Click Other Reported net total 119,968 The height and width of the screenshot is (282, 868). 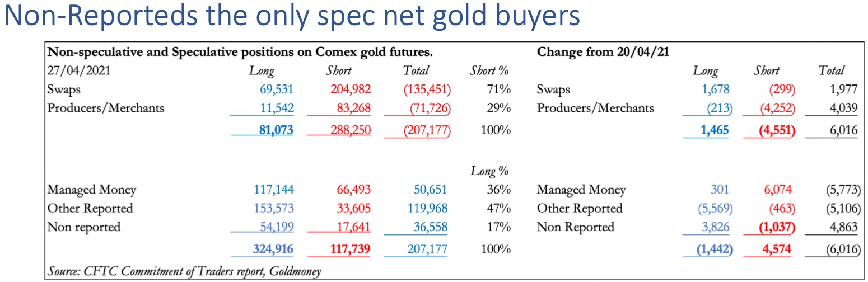426,209
